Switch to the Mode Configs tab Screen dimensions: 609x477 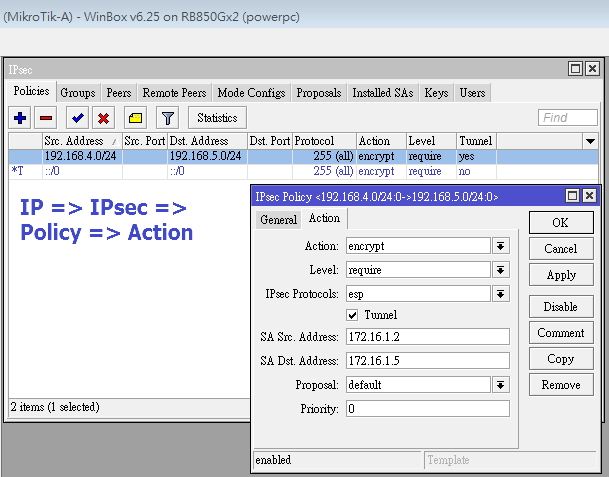coord(251,93)
